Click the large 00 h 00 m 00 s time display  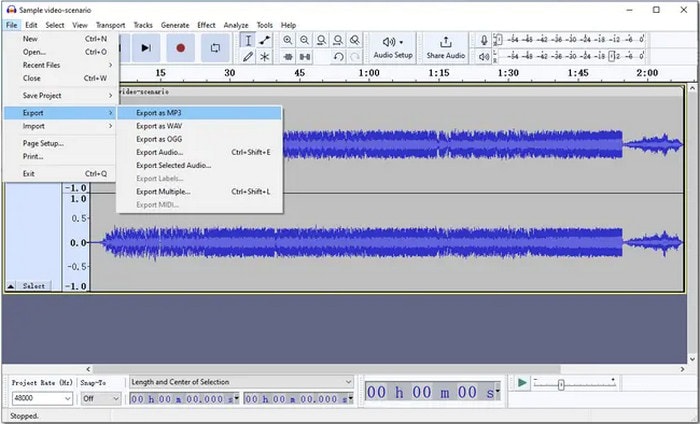pyautogui.click(x=433, y=392)
